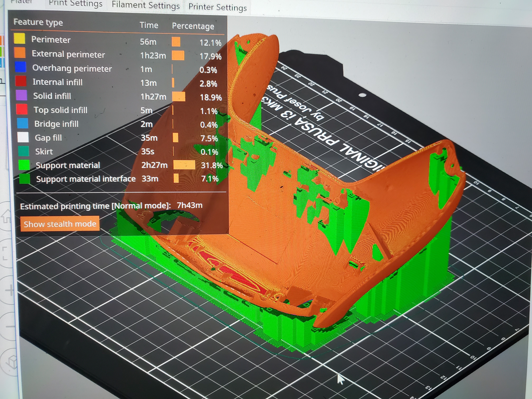Image resolution: width=532 pixels, height=399 pixels.
Task: Switch to Filament Settings tab
Action: 146,5
